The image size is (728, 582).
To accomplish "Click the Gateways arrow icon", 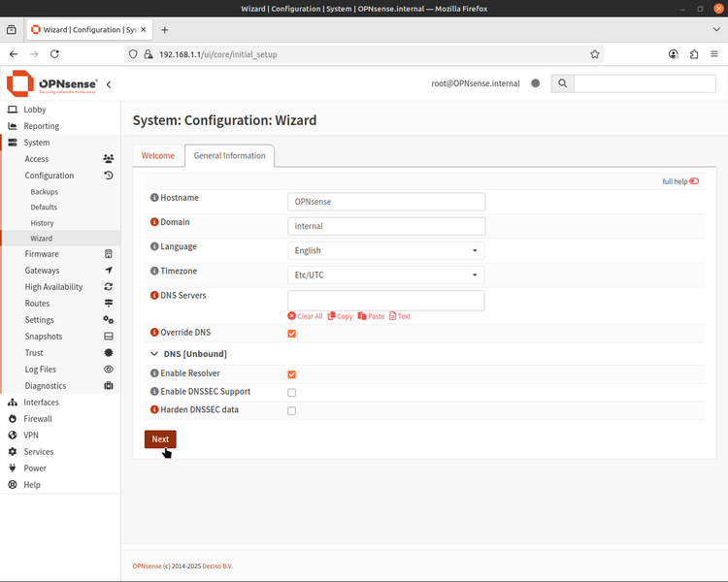I will coord(108,270).
